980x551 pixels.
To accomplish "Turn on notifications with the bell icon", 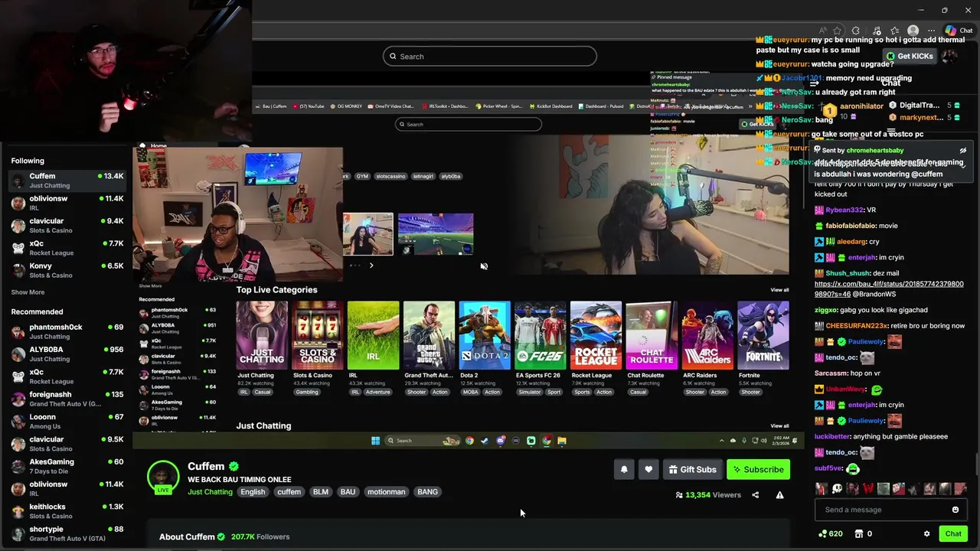I will tap(624, 470).
